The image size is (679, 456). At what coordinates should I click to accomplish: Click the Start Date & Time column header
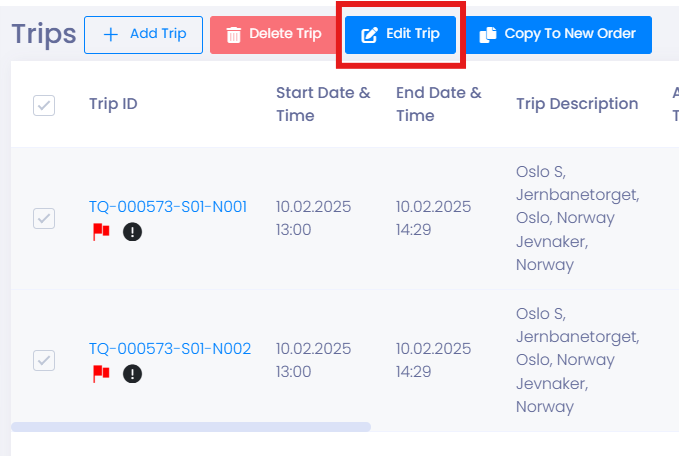[x=323, y=104]
